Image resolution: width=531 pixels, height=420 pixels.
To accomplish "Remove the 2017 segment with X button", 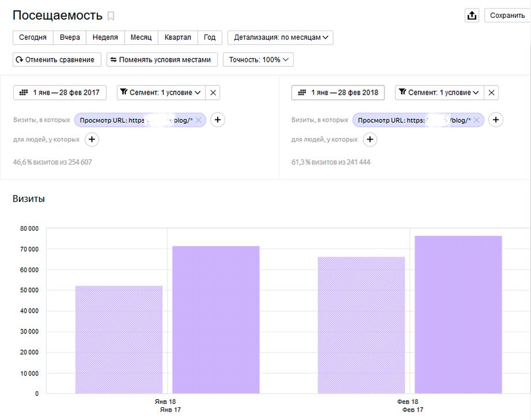I will pyautogui.click(x=212, y=92).
